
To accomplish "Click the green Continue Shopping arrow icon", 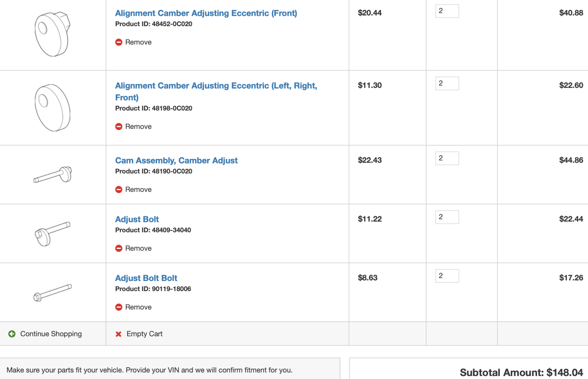I will 12,334.
